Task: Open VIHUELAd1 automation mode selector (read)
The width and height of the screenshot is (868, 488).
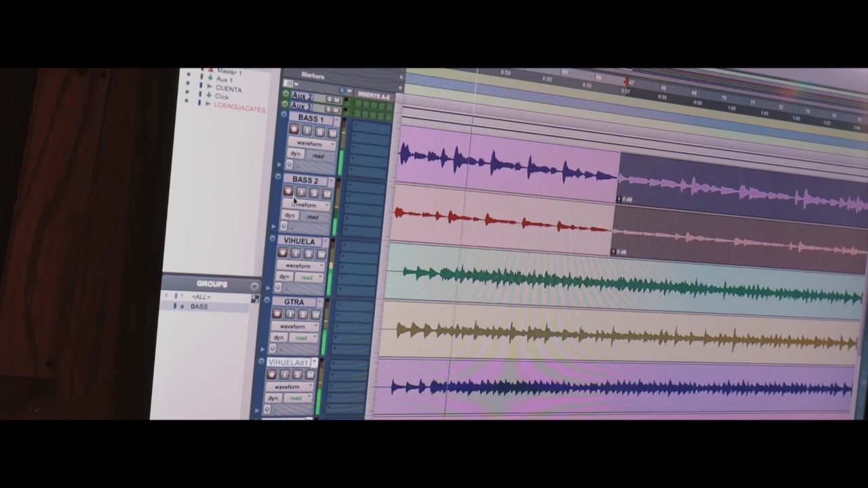Action: 297,398
